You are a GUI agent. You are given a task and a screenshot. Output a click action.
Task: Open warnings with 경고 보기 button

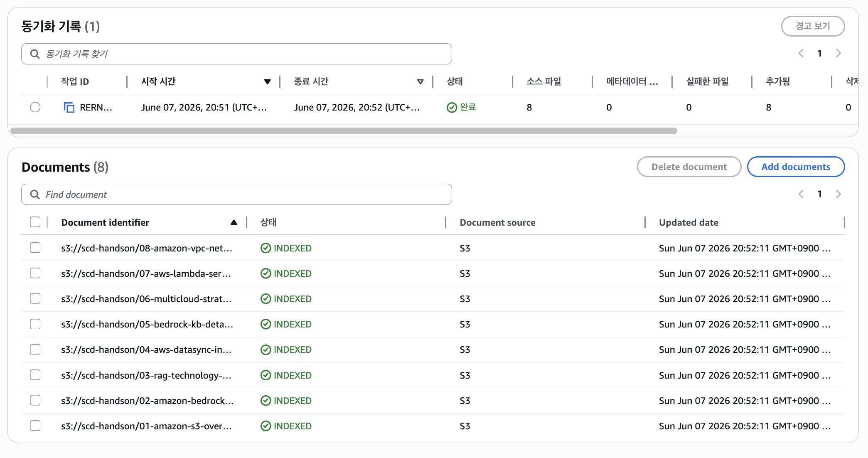[813, 26]
